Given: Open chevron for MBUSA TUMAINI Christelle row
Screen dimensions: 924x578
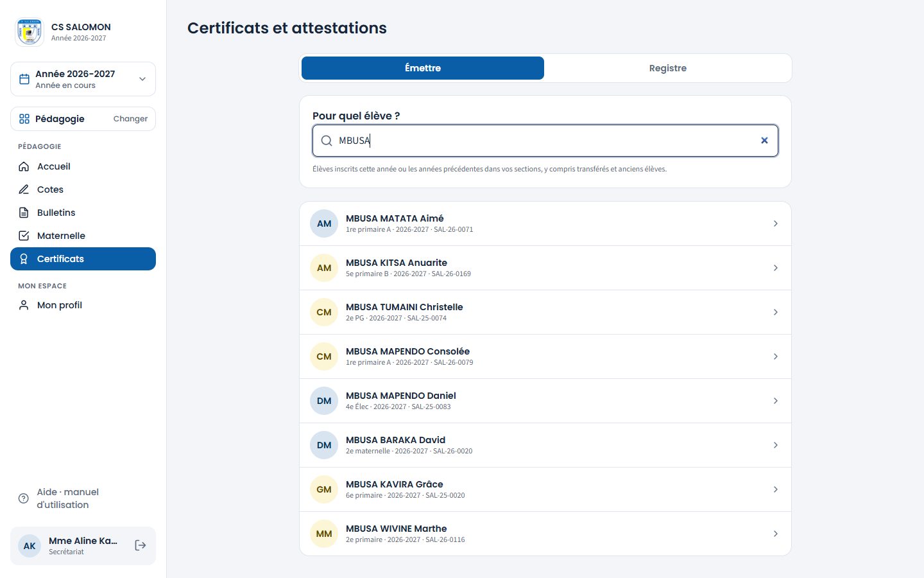Looking at the screenshot, I should tap(775, 312).
